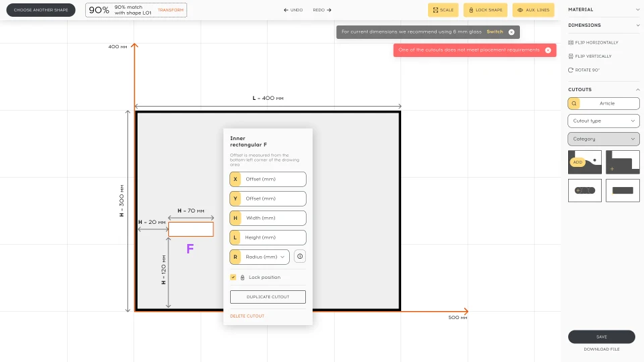
Task: Undo the last action
Action: click(293, 10)
